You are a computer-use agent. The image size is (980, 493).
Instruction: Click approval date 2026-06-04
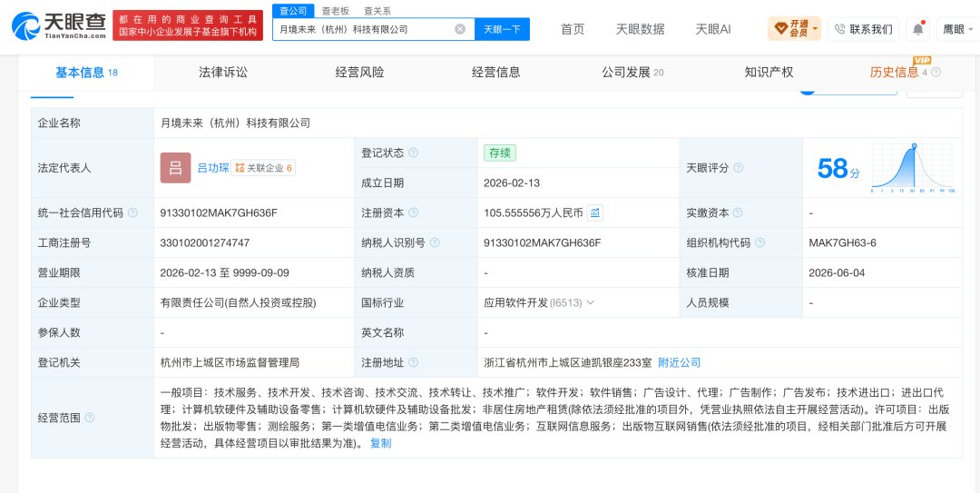pos(837,272)
